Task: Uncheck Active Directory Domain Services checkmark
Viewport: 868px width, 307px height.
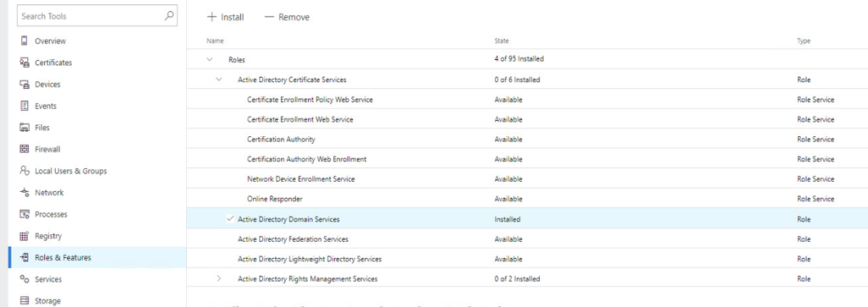Action: (x=231, y=219)
